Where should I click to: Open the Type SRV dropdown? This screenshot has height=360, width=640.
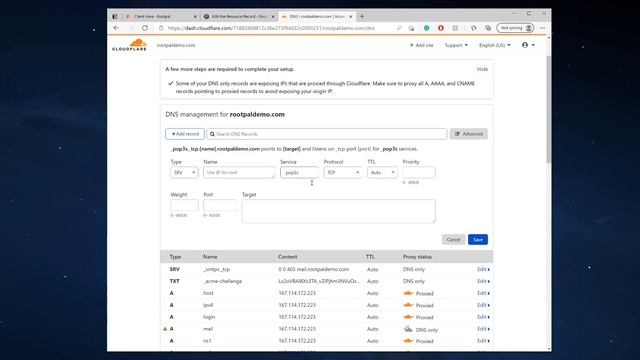184,173
